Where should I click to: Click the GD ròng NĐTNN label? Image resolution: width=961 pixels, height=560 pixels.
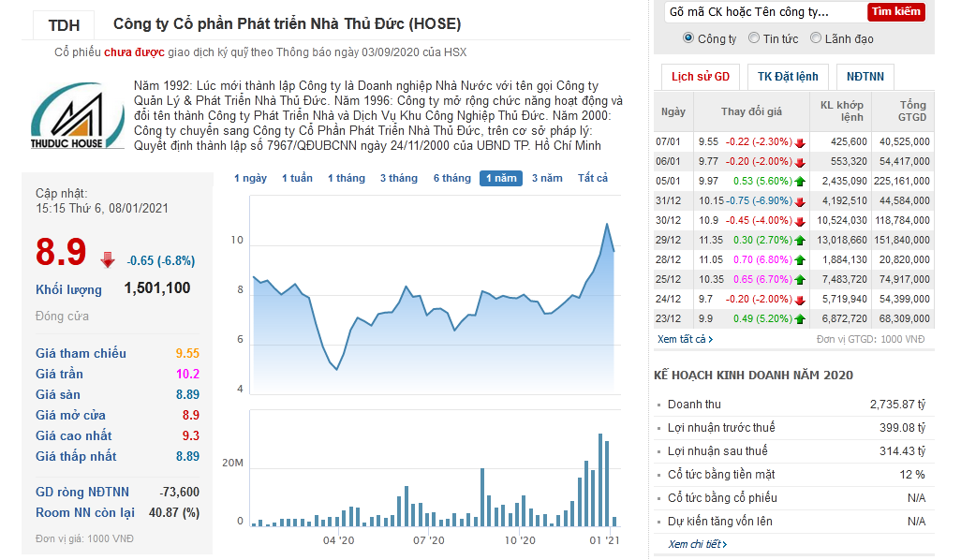[x=82, y=492]
